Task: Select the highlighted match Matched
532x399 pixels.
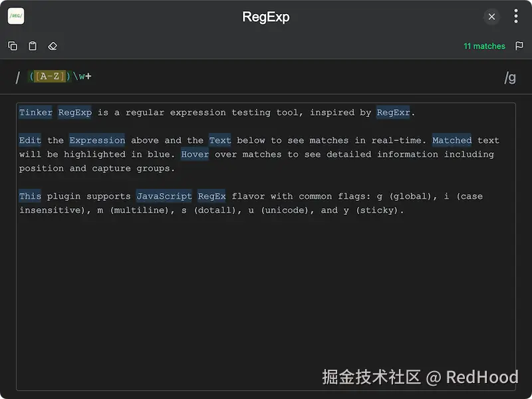Action: (x=452, y=140)
